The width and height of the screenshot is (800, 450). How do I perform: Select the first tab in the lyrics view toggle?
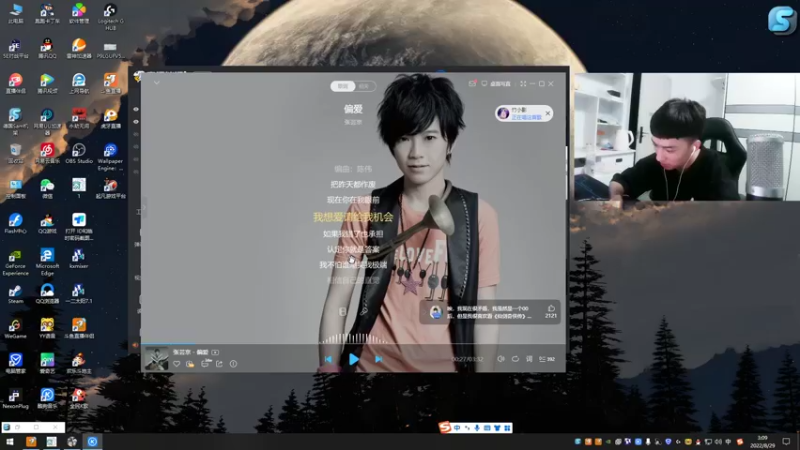pyautogui.click(x=342, y=86)
